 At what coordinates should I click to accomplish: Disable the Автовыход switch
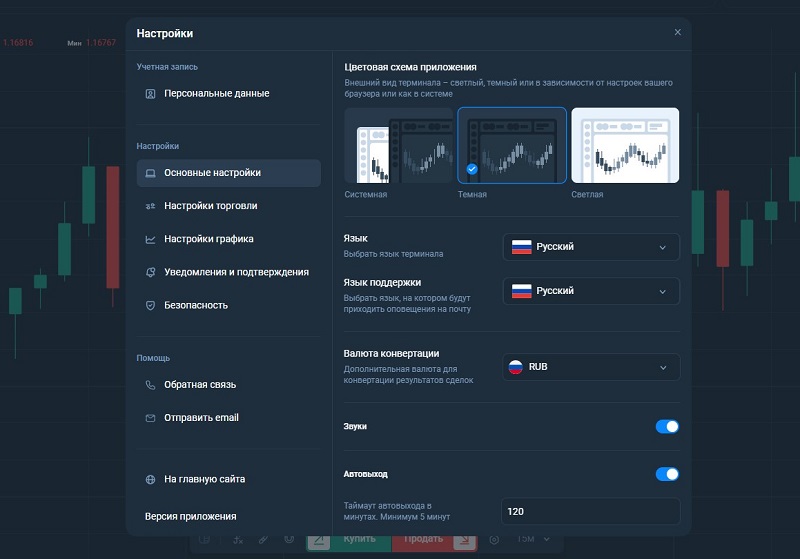click(x=667, y=474)
